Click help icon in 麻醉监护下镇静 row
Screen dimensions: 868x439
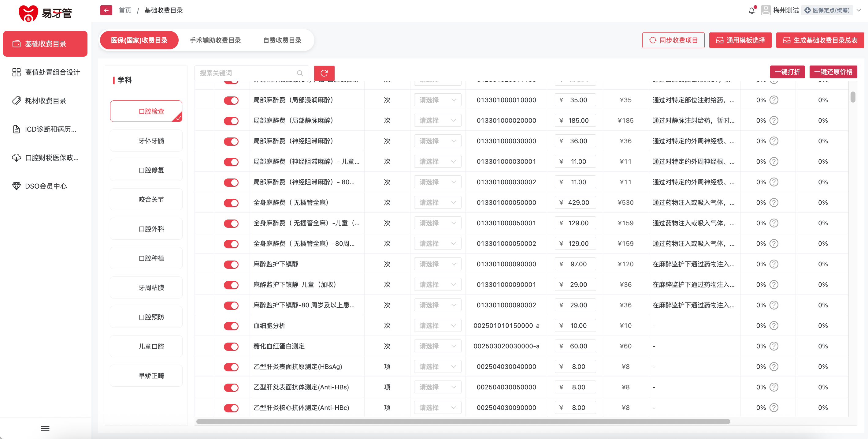click(774, 264)
